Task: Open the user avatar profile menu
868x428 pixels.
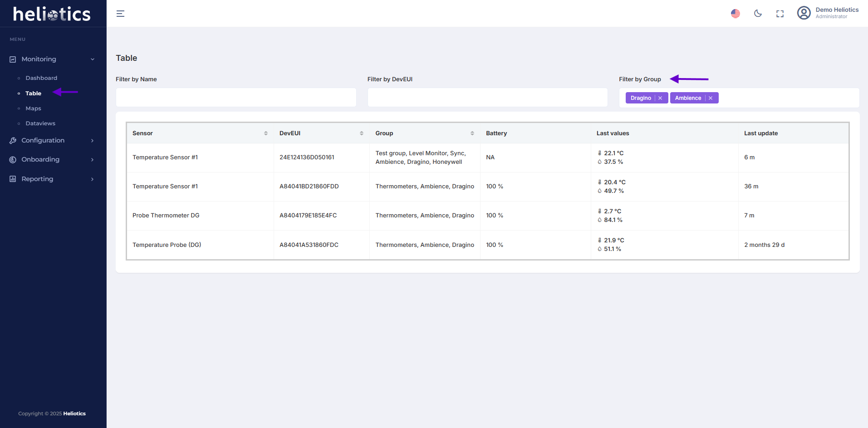Action: pyautogui.click(x=804, y=13)
